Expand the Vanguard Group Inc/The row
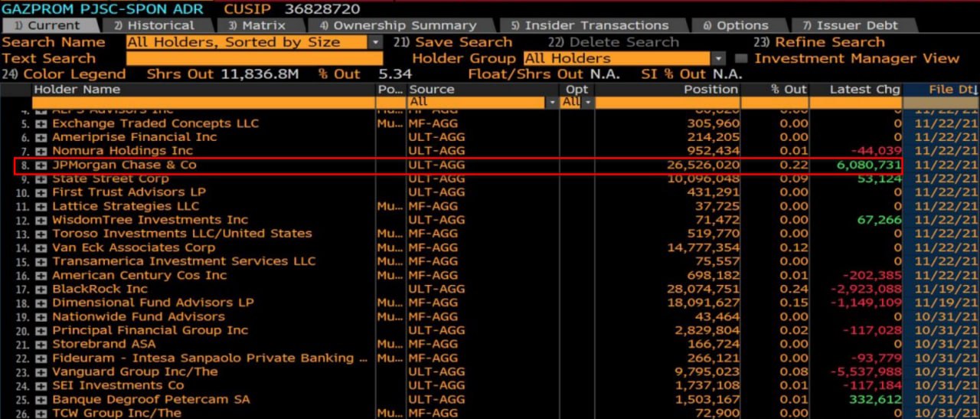Image resolution: width=980 pixels, height=419 pixels. [x=41, y=372]
